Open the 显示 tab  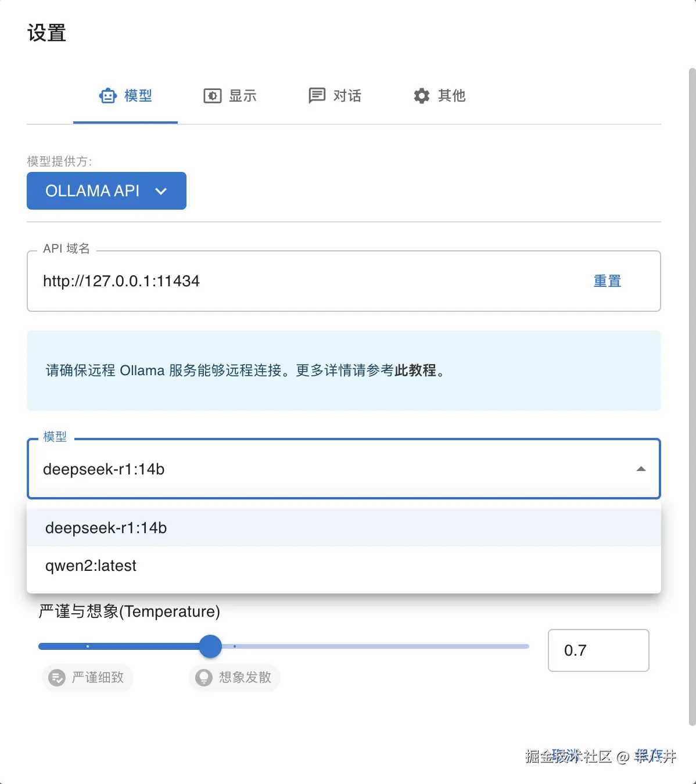[x=230, y=96]
